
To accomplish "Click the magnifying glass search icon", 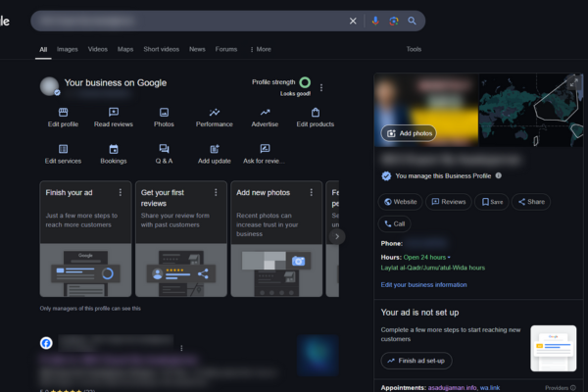I will [412, 21].
